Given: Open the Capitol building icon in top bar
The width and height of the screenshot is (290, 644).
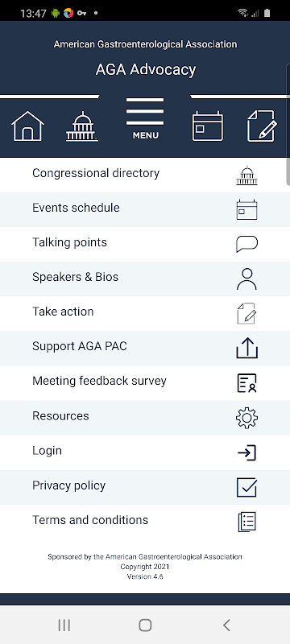Looking at the screenshot, I should tap(82, 126).
